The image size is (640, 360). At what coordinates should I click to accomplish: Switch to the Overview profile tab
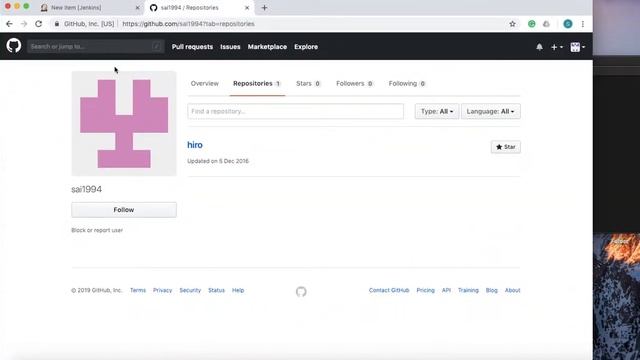point(204,83)
